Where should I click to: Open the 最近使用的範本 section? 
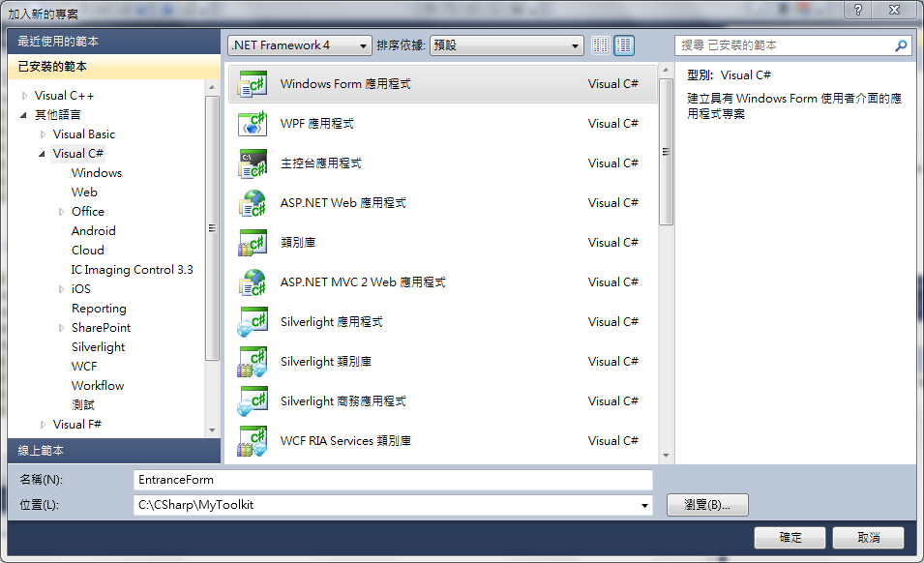114,42
